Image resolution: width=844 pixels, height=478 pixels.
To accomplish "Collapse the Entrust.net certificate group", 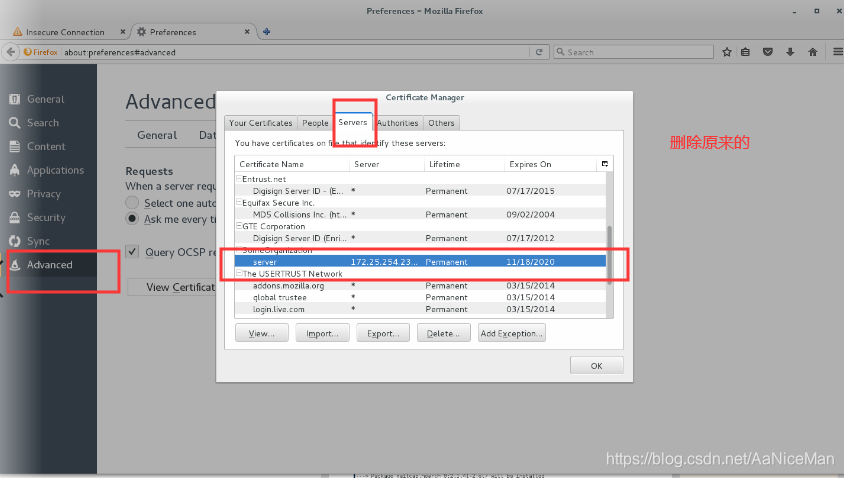I will (239, 178).
